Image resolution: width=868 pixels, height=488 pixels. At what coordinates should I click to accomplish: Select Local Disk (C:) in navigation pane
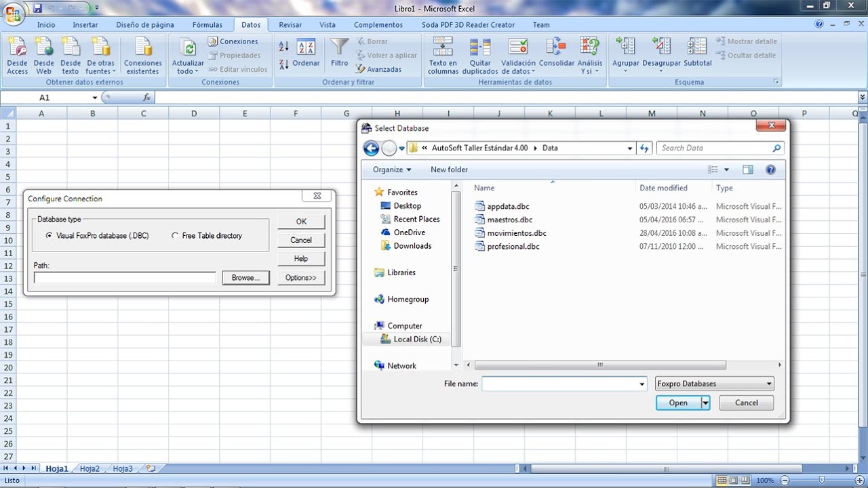point(417,340)
